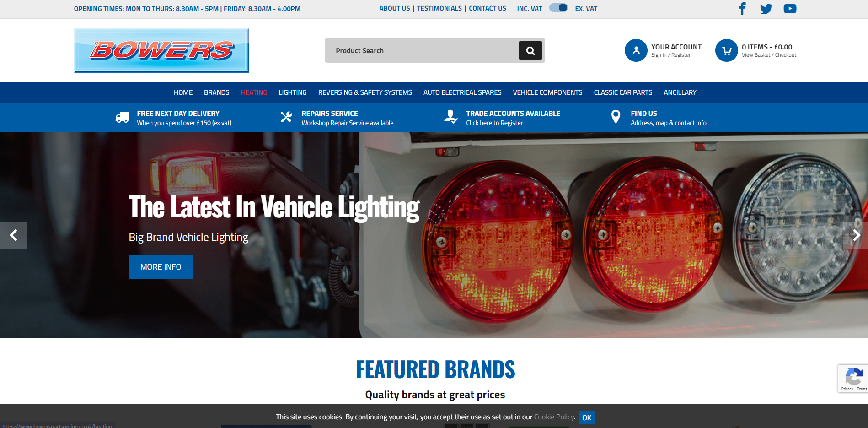This screenshot has width=868, height=428.
Task: Advance carousel with right arrow
Action: (856, 235)
